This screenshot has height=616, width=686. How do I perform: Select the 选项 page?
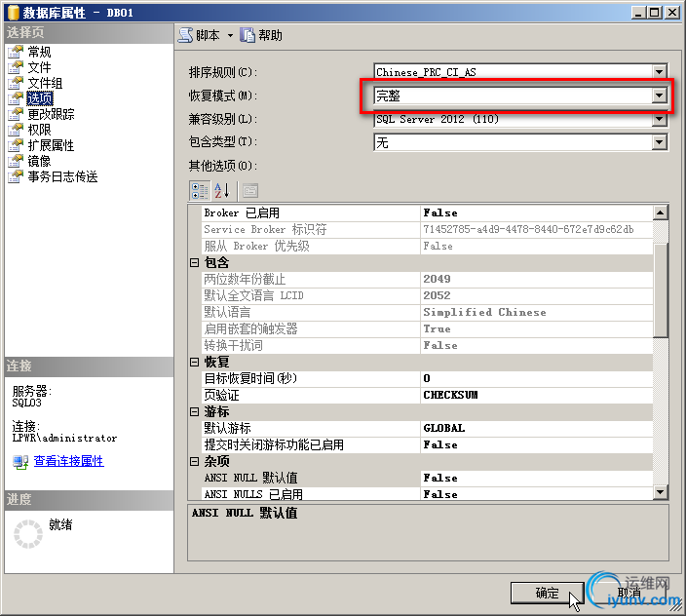click(x=39, y=98)
